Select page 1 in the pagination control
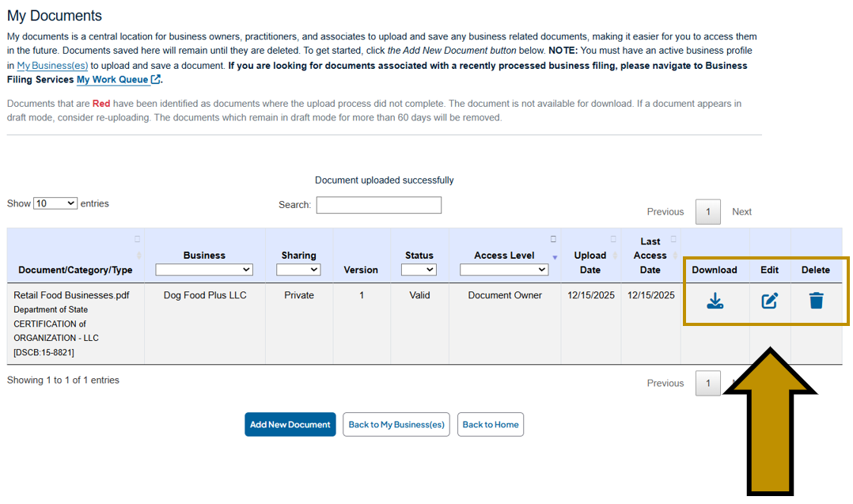Image resolution: width=853 pixels, height=504 pixels. (x=707, y=211)
